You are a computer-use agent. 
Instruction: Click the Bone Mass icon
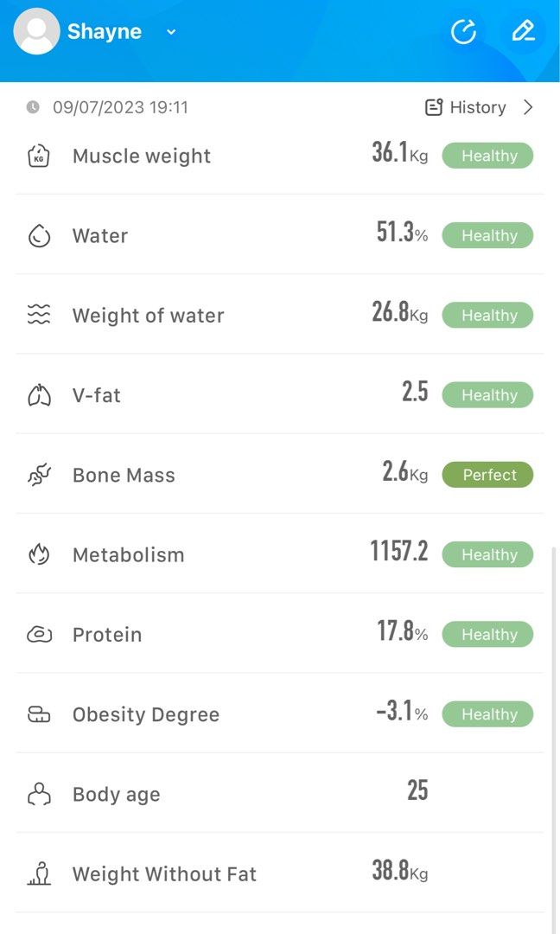(x=38, y=474)
